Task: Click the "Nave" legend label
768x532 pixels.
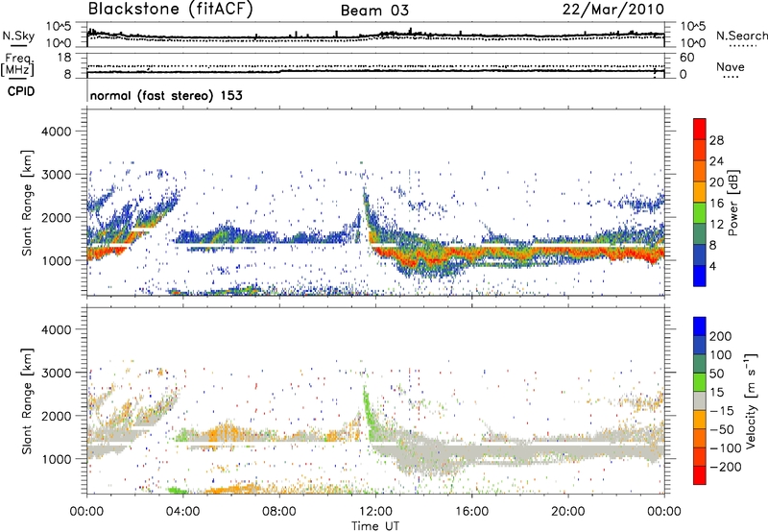Action: point(731,66)
